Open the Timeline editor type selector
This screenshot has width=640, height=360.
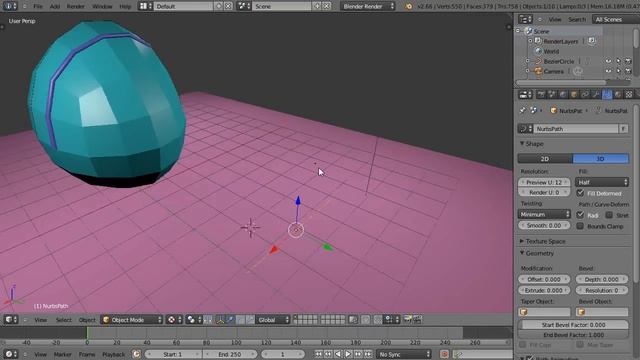tap(11, 354)
